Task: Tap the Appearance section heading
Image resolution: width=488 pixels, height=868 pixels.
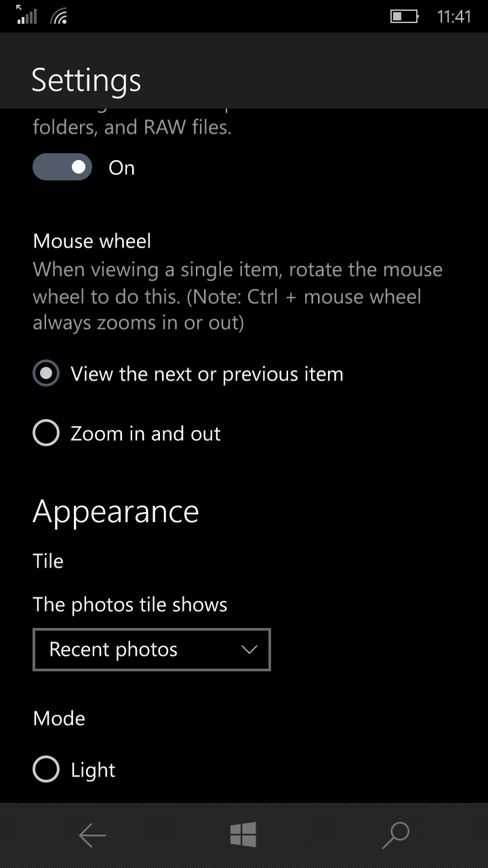Action: click(x=116, y=511)
